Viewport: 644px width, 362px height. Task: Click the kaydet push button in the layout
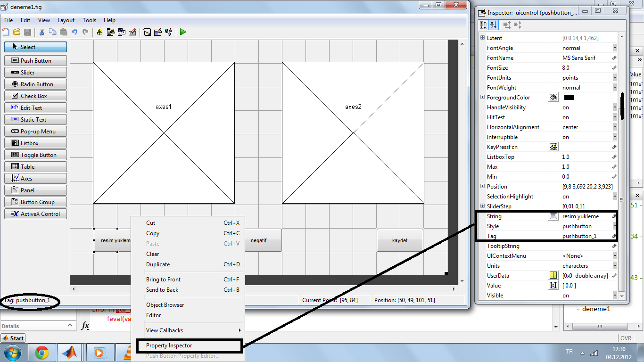tap(400, 240)
